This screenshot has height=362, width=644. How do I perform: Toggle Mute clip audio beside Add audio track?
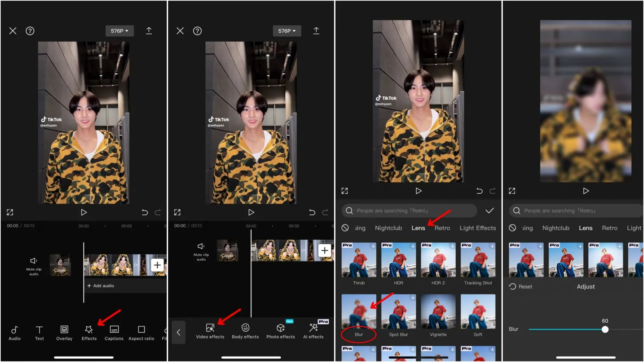pos(34,265)
